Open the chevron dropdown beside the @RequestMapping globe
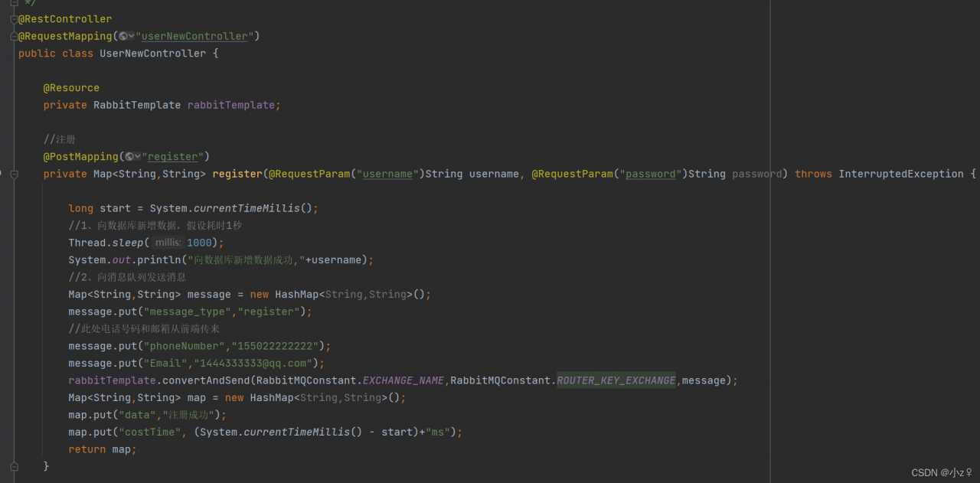Screen dimensions: 980x483 [132, 36]
